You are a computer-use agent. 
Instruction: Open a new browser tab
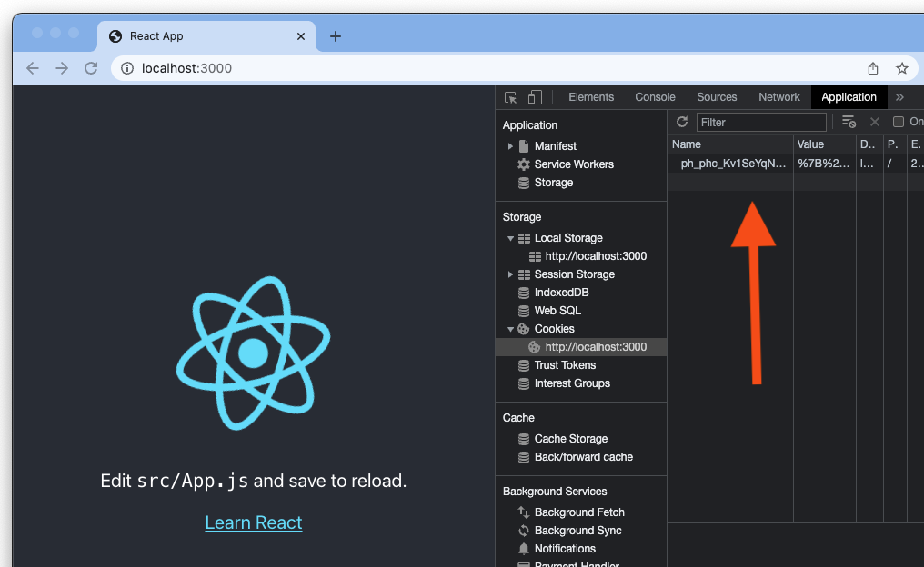336,36
